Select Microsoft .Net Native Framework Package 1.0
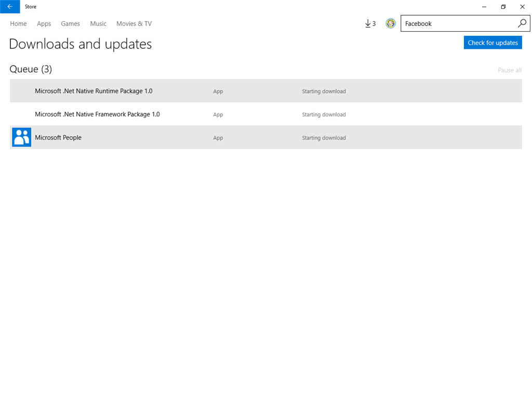This screenshot has height=409, width=532. [x=265, y=114]
